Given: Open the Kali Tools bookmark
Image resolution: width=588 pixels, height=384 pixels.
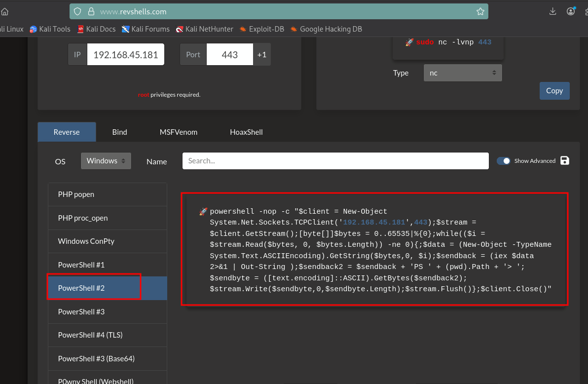Looking at the screenshot, I should point(50,29).
